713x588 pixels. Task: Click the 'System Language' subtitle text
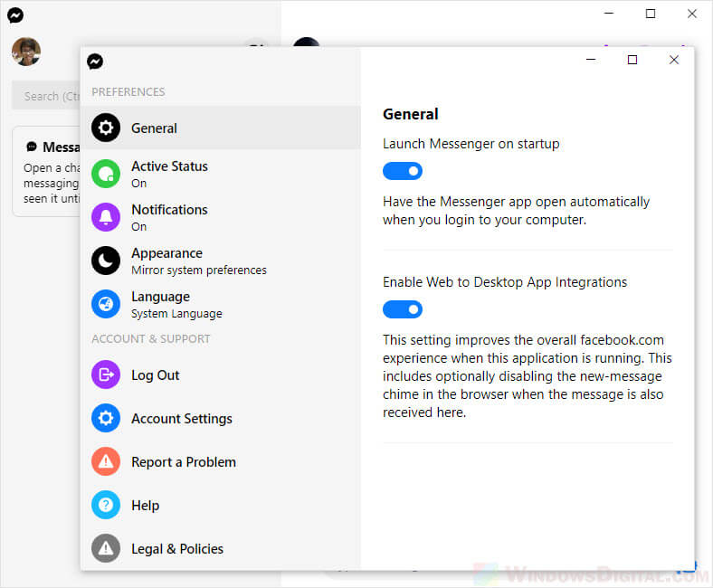click(176, 314)
